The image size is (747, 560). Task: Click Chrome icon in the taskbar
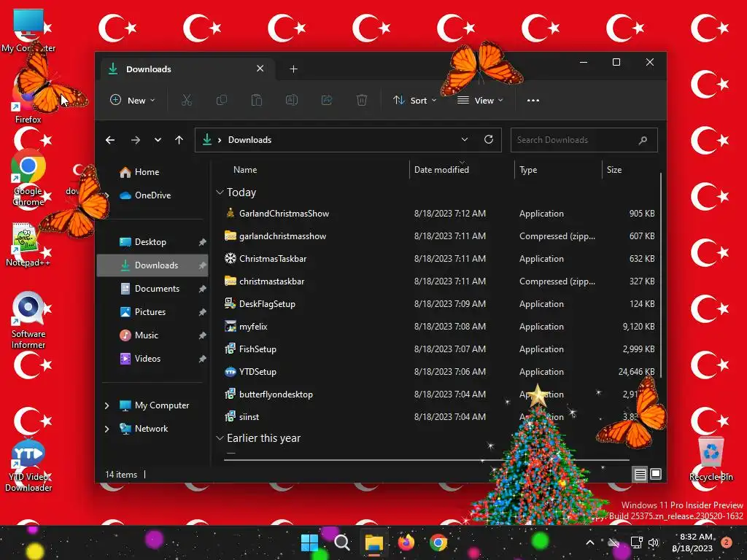point(438,542)
